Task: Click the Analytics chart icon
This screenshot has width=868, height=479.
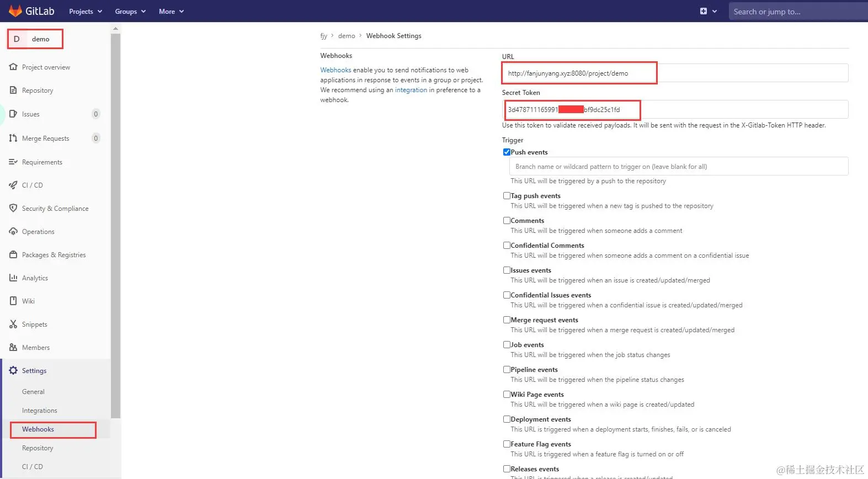Action: pyautogui.click(x=13, y=278)
